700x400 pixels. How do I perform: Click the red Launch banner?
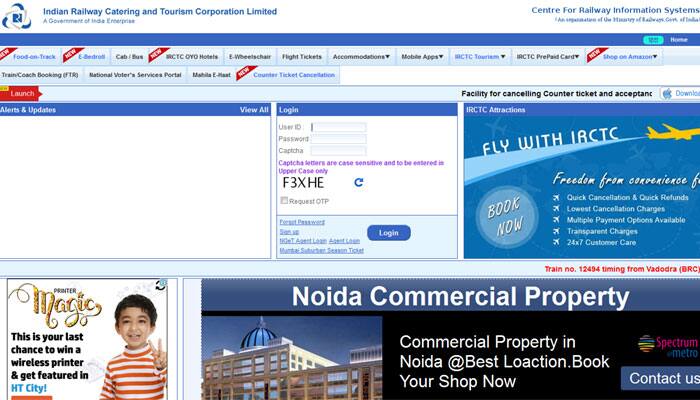click(21, 94)
